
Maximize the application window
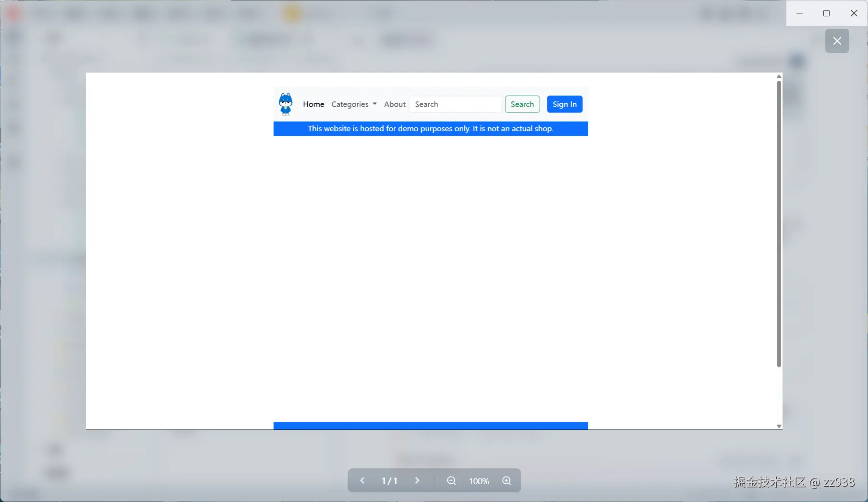[826, 13]
